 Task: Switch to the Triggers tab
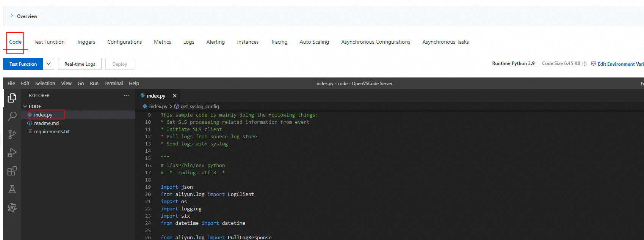pos(86,42)
